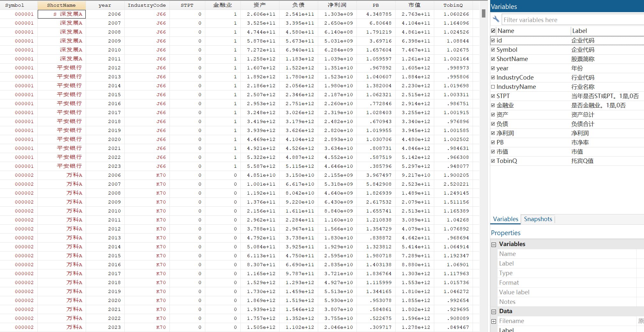Uncheck the year variable checkbox
Image resolution: width=644 pixels, height=332 pixels.
[493, 68]
